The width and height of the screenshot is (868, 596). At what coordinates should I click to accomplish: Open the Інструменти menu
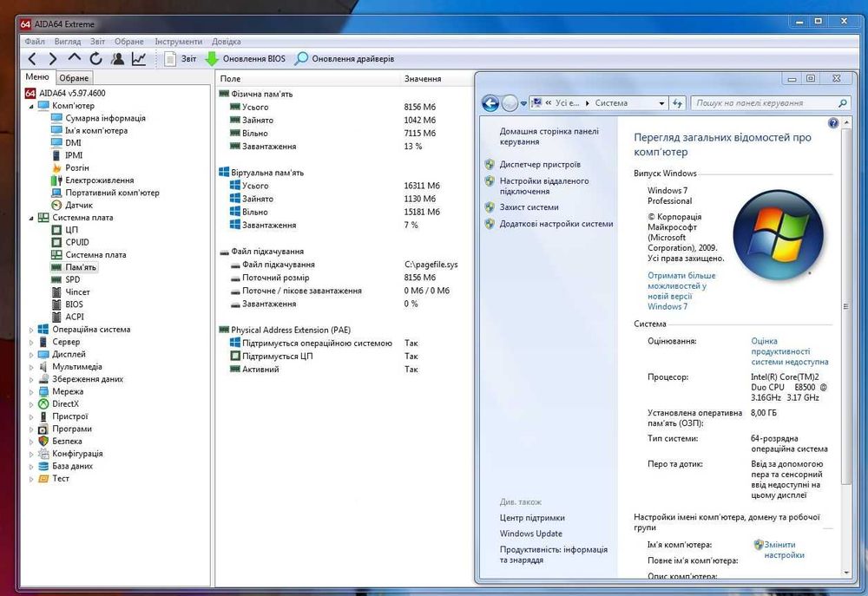click(178, 42)
